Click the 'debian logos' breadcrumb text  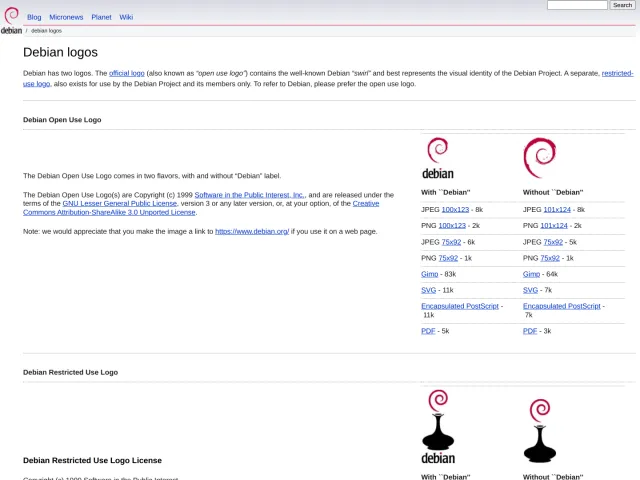[x=46, y=31]
